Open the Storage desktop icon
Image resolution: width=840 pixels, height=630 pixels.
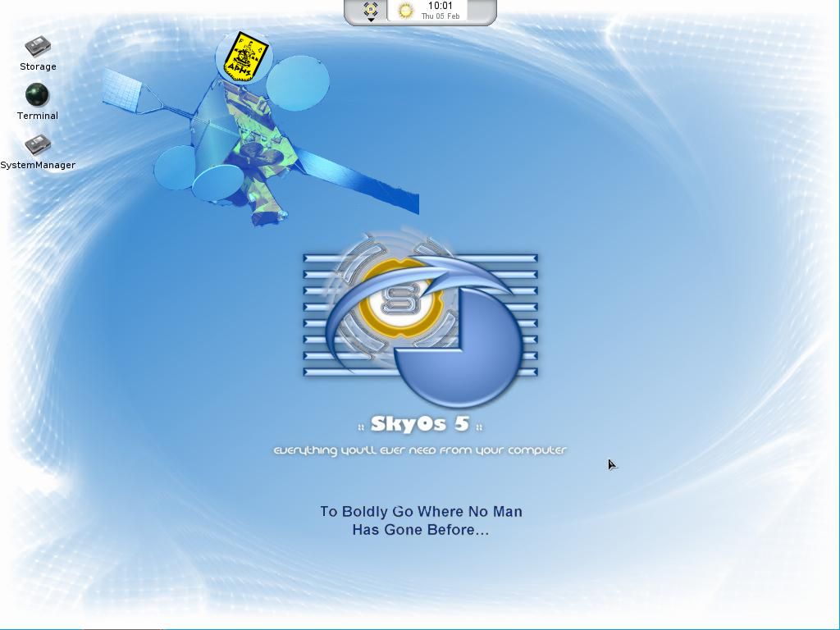point(37,46)
